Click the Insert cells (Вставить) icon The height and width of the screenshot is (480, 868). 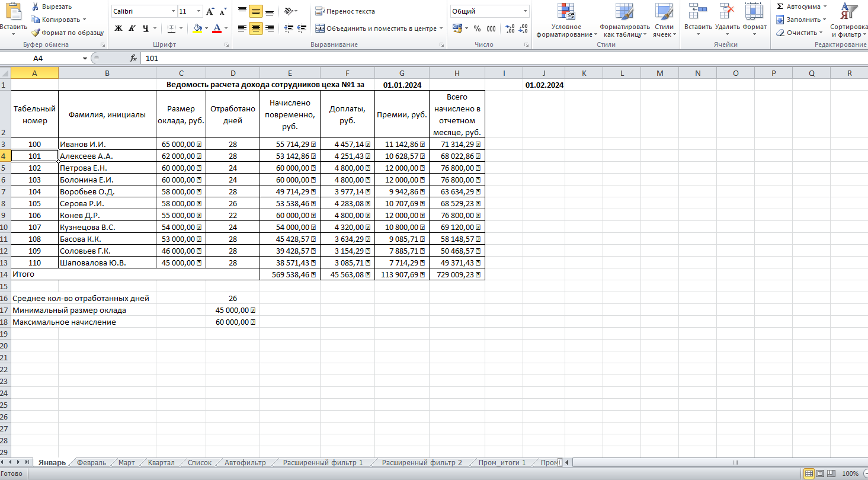(x=698, y=11)
